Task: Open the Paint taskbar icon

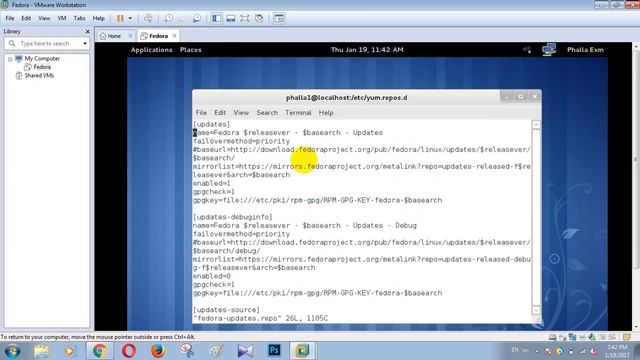Action: click(216, 351)
